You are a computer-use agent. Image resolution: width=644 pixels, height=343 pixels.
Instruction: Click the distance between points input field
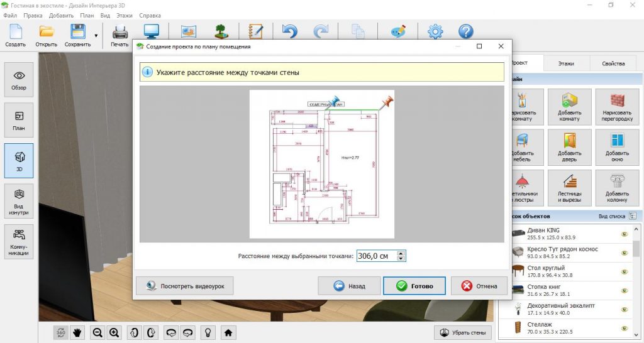click(376, 256)
